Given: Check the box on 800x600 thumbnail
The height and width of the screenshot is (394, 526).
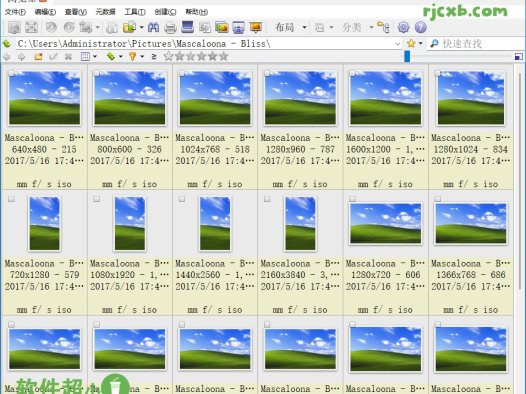Looking at the screenshot, I should (97, 73).
